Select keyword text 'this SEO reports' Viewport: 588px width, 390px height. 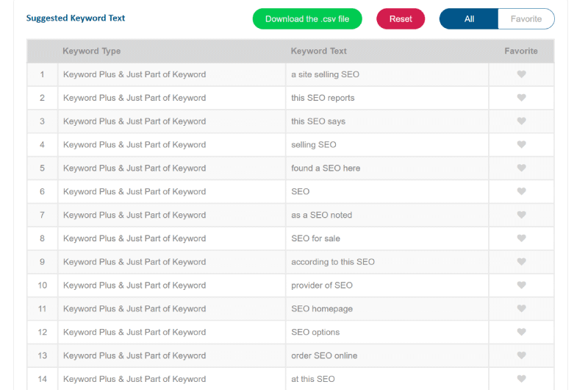(x=323, y=98)
